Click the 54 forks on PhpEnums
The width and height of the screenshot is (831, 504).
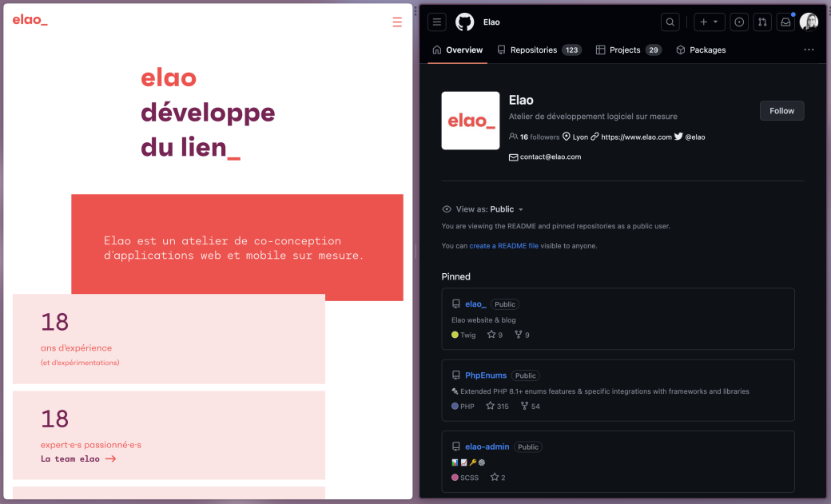(x=530, y=407)
